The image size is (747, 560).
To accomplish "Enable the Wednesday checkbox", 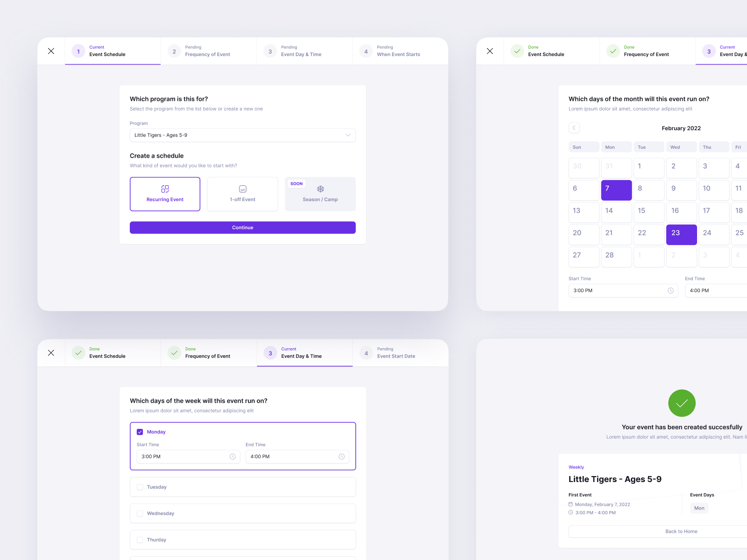I will click(x=140, y=513).
